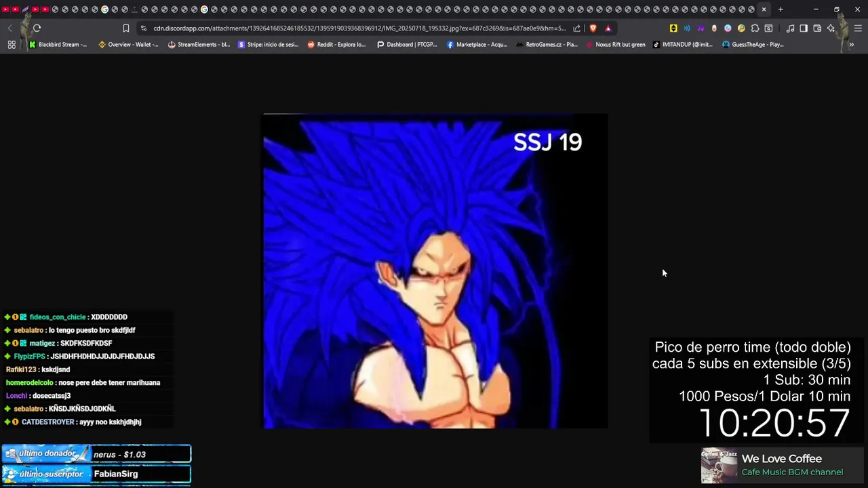Click the fideos_con_chicle chat username
The width and height of the screenshot is (868, 488).
58,317
